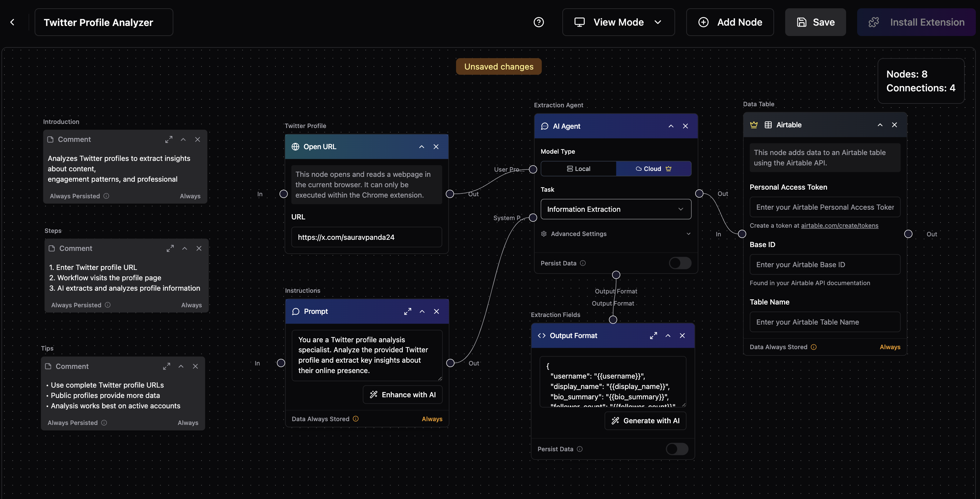
Task: Click the globe icon on the Open URL node
Action: point(295,146)
